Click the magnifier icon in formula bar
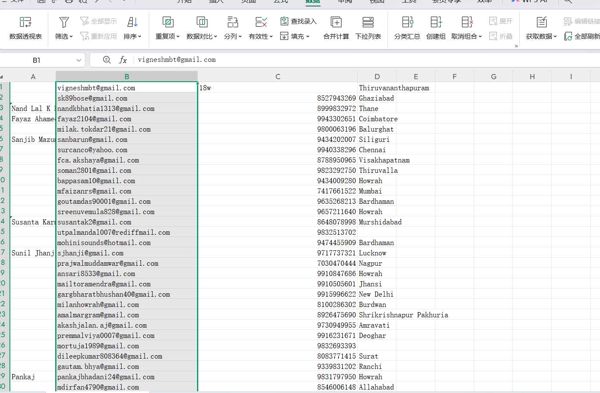 click(107, 60)
